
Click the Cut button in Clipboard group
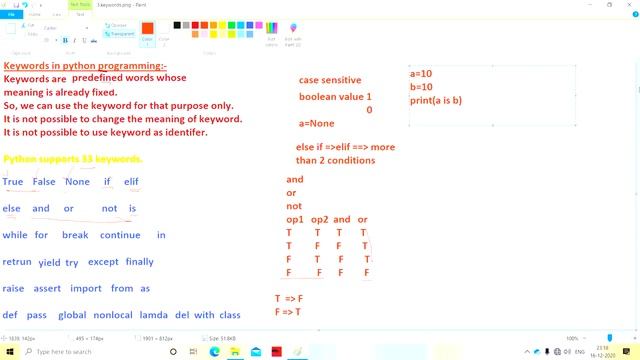[x=29, y=25]
